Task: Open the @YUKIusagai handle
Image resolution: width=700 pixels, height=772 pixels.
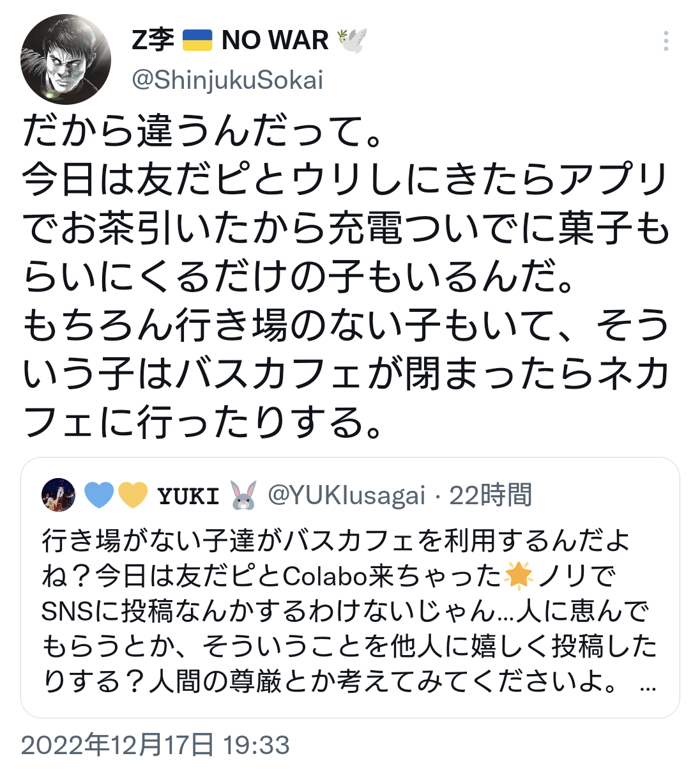Action: pyautogui.click(x=346, y=495)
